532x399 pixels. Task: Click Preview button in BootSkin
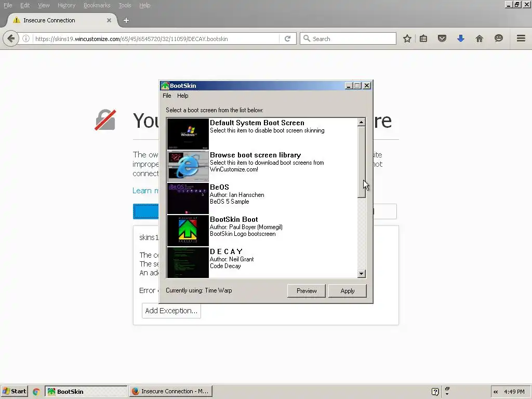click(x=307, y=291)
